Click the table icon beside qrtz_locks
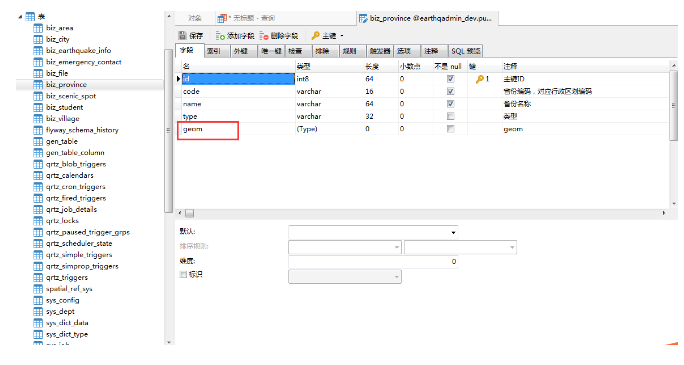 coord(38,221)
